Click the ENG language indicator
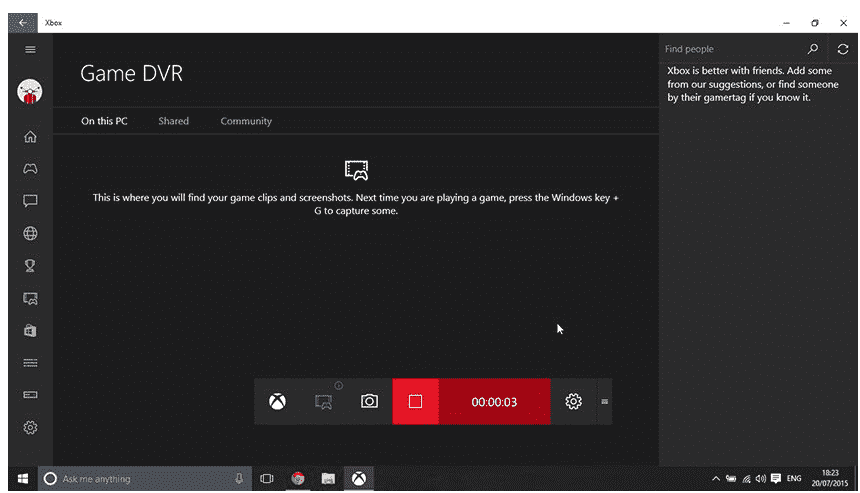The height and width of the screenshot is (493, 860). [794, 479]
